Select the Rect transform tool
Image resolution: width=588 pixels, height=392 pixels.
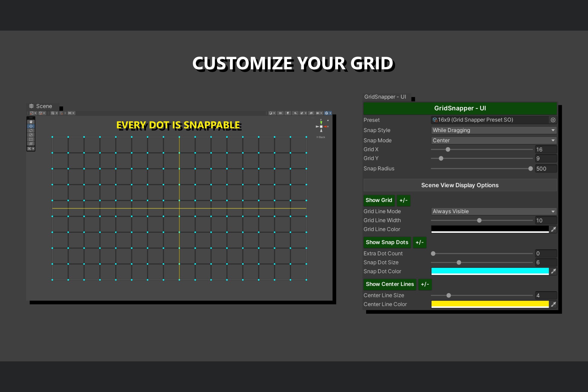click(x=31, y=139)
